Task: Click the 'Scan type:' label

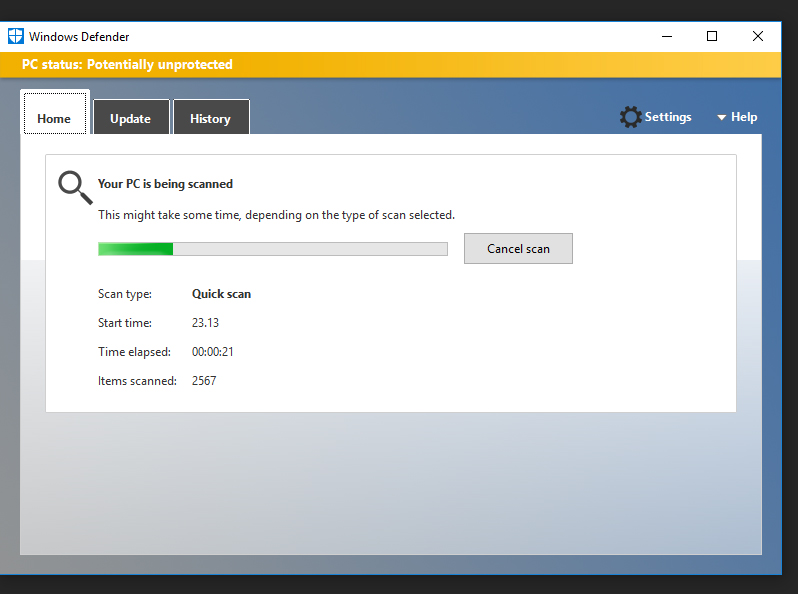Action: [125, 294]
